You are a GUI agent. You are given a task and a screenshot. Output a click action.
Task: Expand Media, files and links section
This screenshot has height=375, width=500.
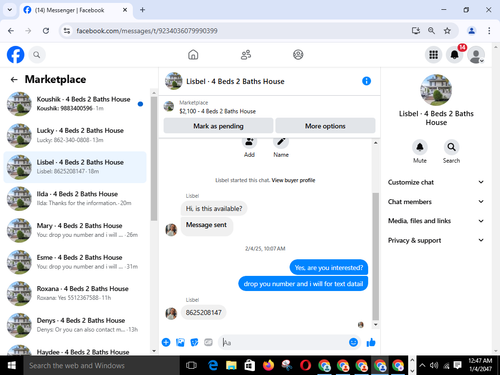point(436,221)
